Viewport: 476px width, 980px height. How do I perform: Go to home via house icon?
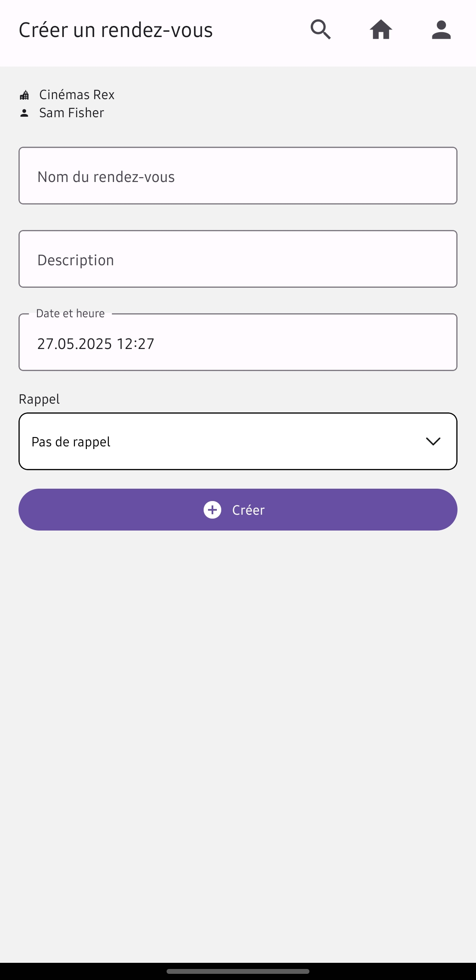pos(381,30)
